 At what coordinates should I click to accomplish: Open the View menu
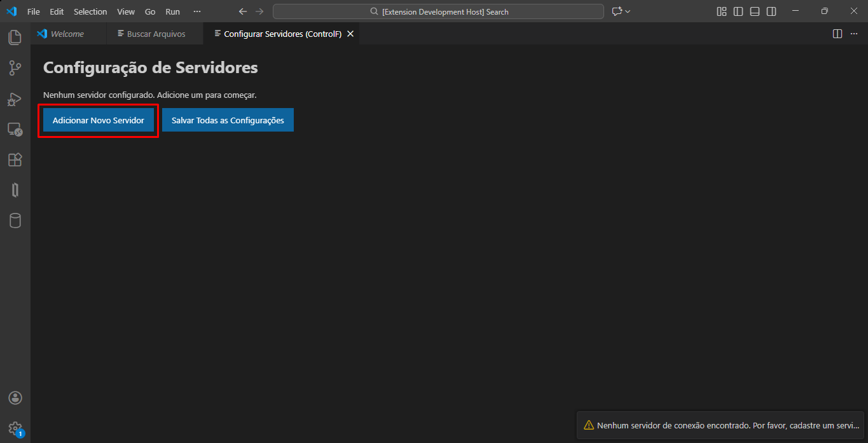126,11
